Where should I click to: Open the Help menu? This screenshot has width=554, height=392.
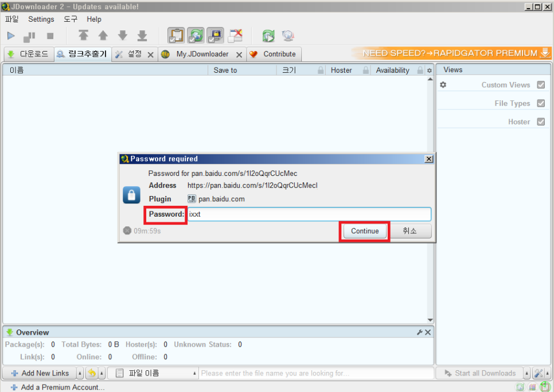click(94, 19)
